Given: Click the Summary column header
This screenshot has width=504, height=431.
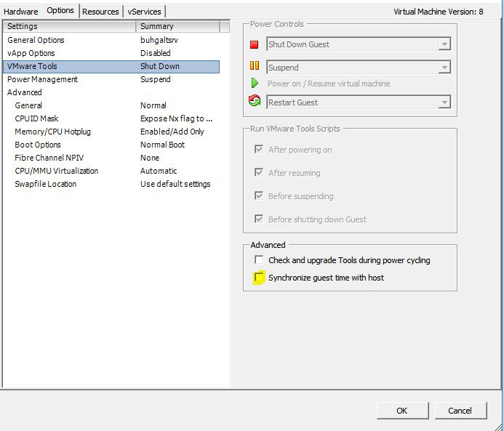Looking at the screenshot, I should click(x=177, y=26).
